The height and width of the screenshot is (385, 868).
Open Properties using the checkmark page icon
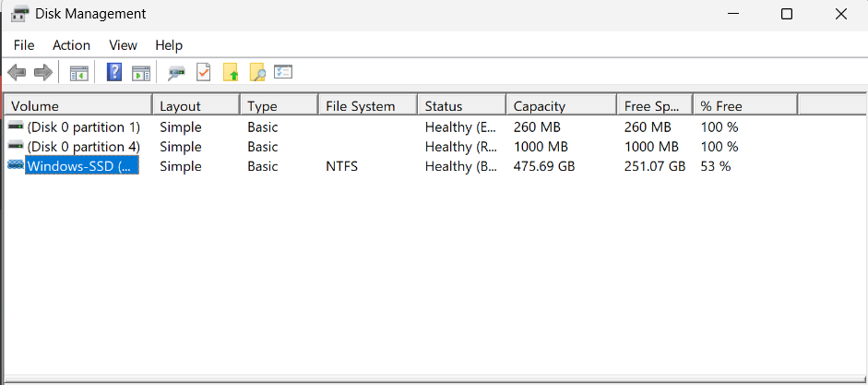pyautogui.click(x=204, y=72)
